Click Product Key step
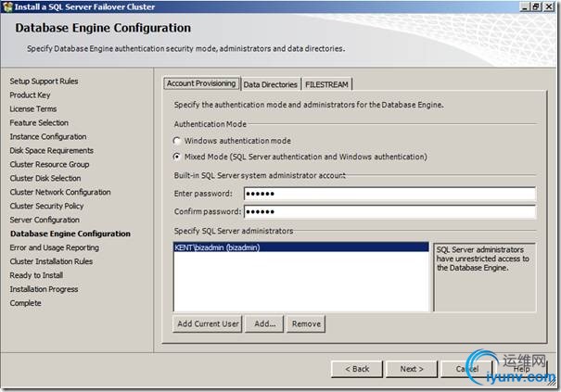The height and width of the screenshot is (392, 561). tap(30, 95)
